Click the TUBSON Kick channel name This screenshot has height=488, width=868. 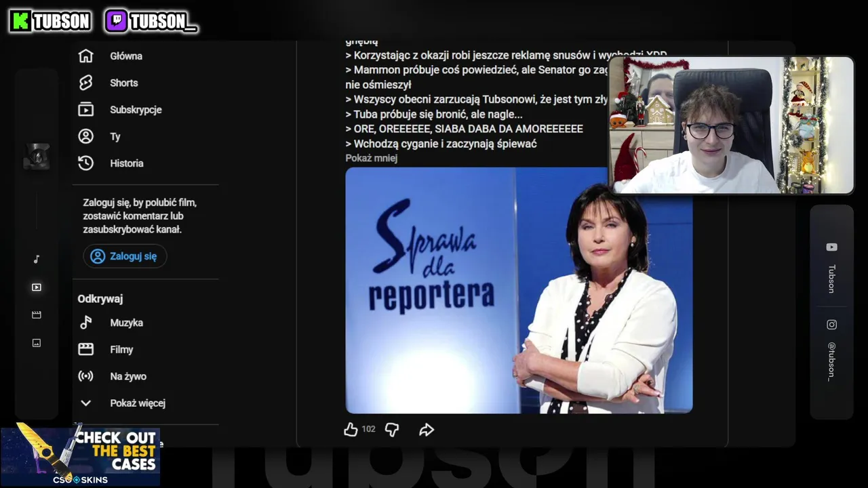click(62, 22)
